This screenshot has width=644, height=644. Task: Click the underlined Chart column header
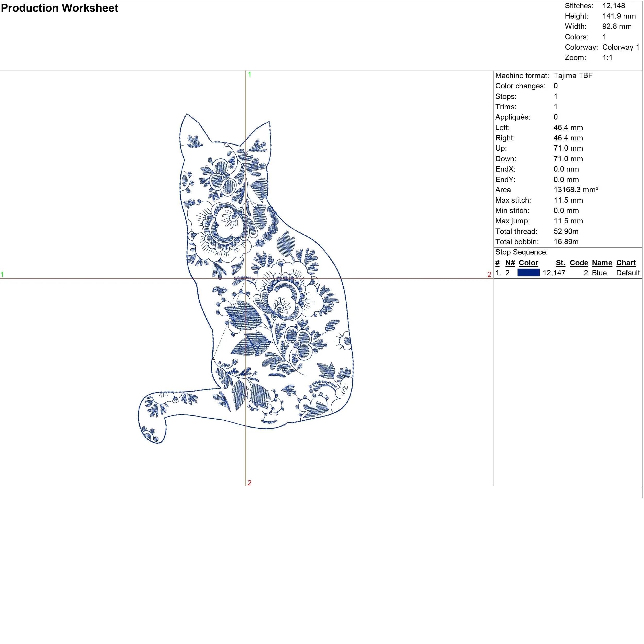pos(626,263)
